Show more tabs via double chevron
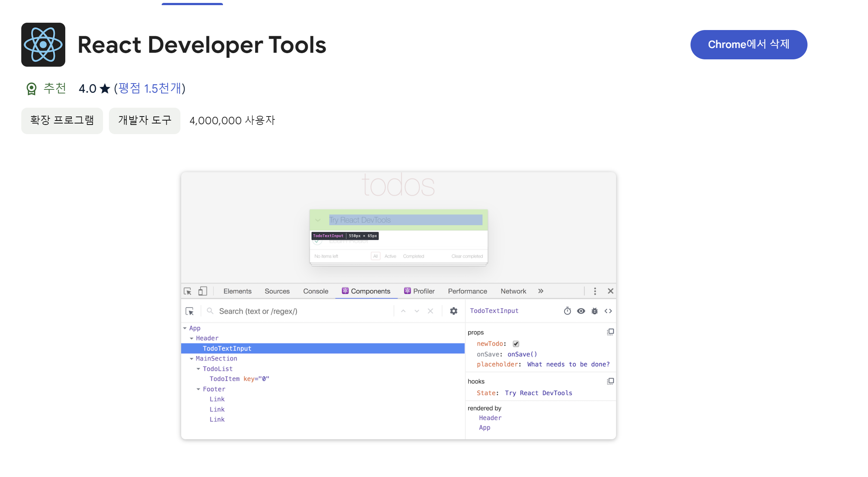 coord(541,291)
